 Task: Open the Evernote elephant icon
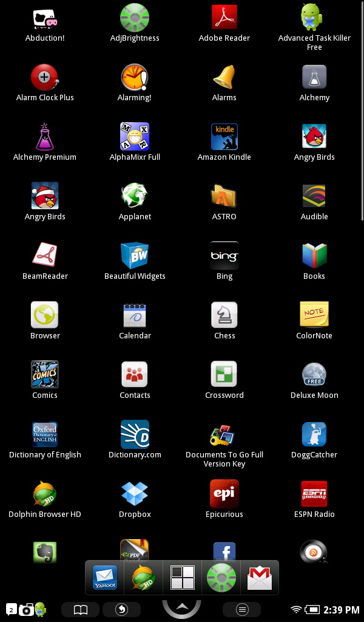(45, 552)
